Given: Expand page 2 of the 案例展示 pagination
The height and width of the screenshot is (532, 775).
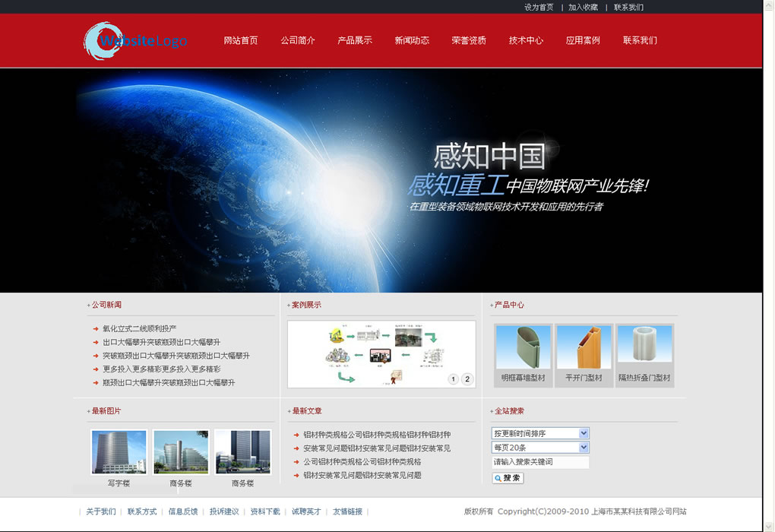Looking at the screenshot, I should 466,378.
